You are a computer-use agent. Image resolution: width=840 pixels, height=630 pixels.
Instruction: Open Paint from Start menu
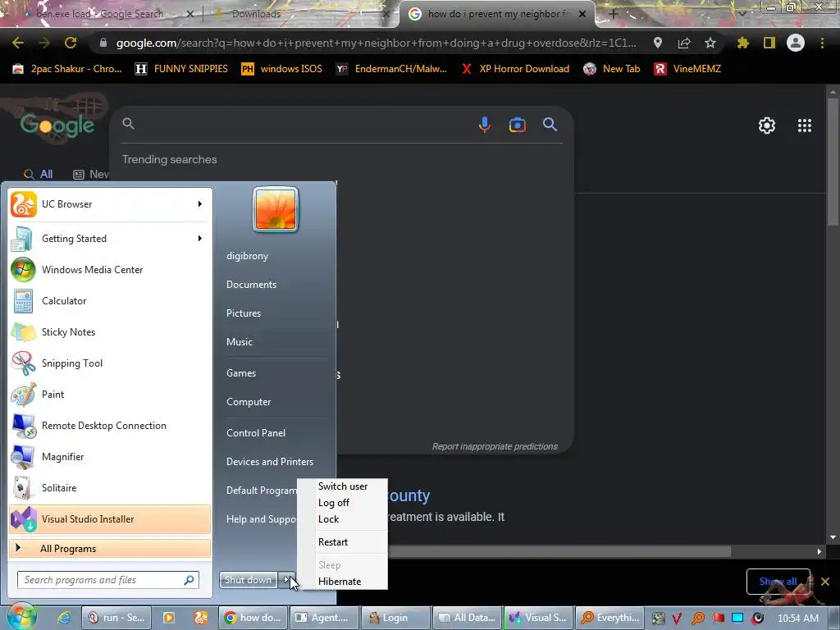[110, 394]
